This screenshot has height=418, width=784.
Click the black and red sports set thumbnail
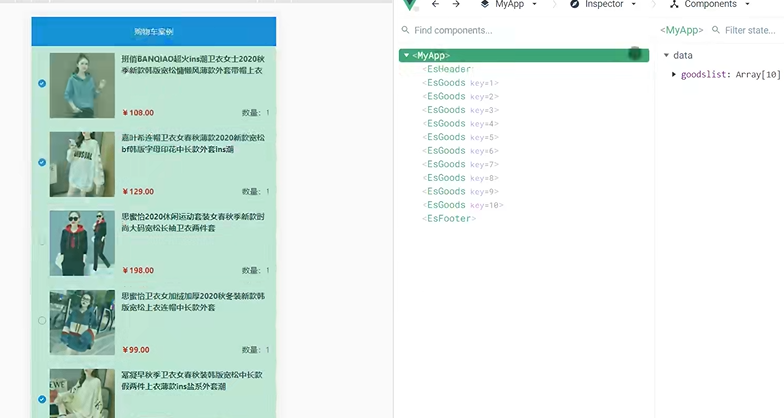coord(82,243)
